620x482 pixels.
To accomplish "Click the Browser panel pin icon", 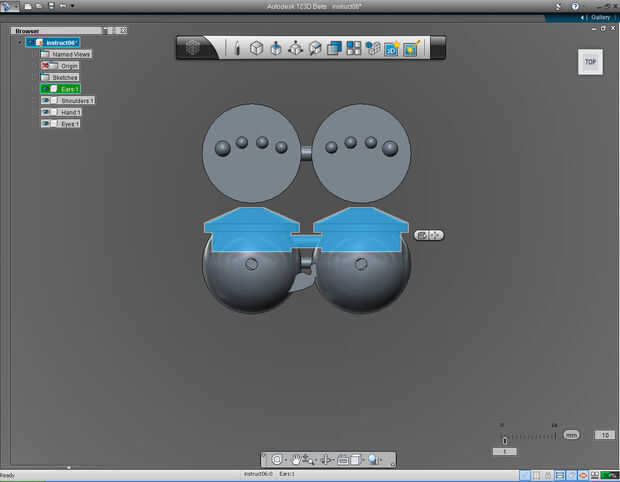I will tap(107, 30).
